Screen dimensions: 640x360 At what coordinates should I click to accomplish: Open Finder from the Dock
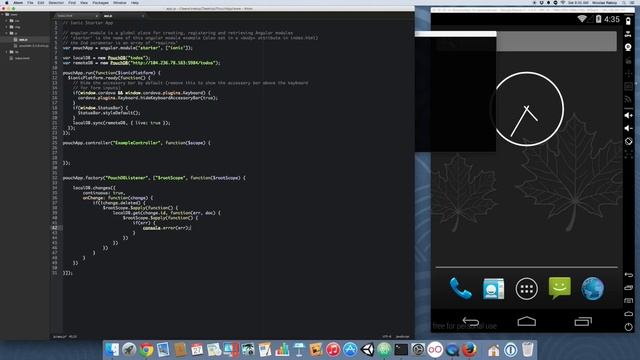coord(111,350)
